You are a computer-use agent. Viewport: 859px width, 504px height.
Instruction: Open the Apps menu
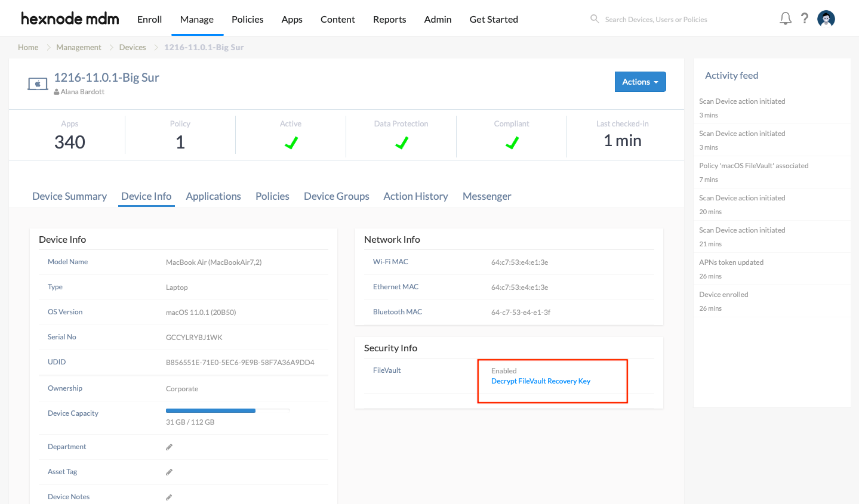coord(292,19)
